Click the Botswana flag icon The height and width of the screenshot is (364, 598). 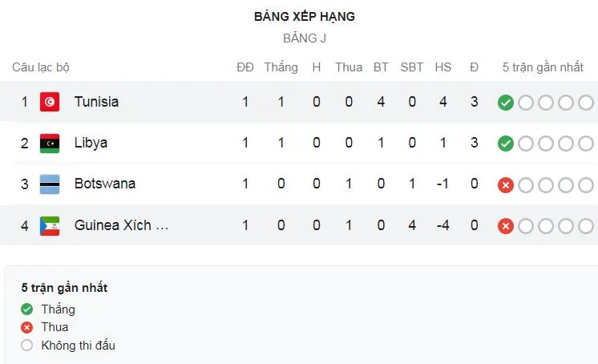tap(51, 184)
